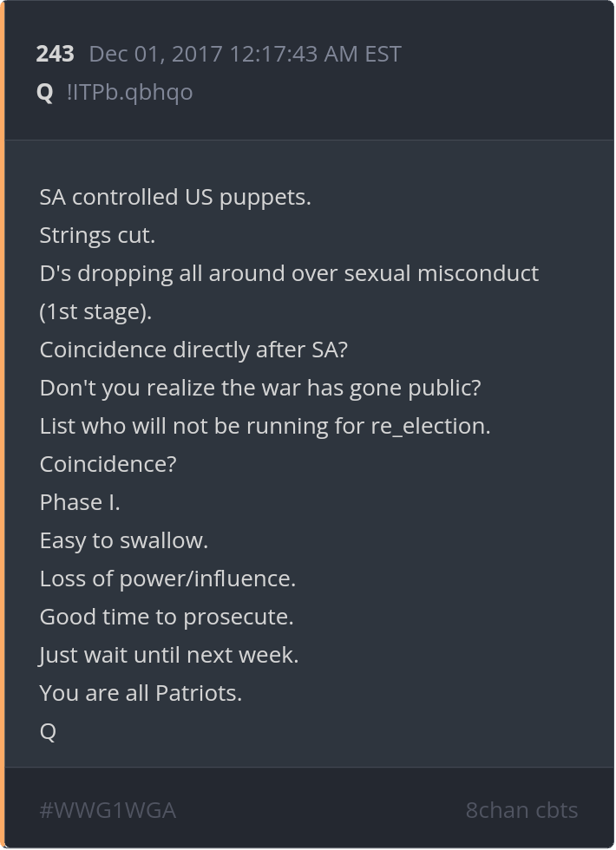This screenshot has height=850, width=616.
Task: Click the "re_election" line
Action: point(265,427)
